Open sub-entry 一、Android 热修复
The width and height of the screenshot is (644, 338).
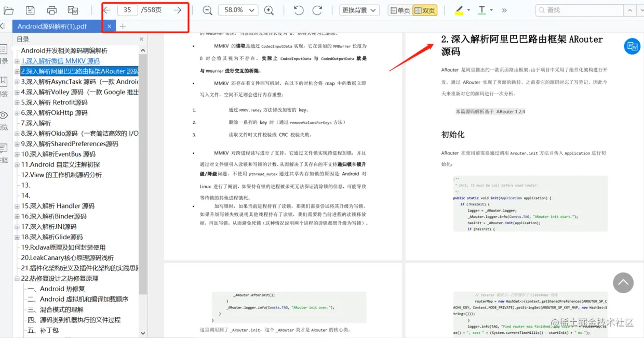pos(56,289)
